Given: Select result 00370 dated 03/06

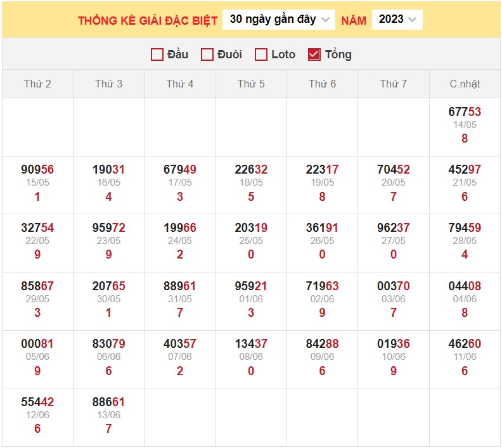Looking at the screenshot, I should [x=393, y=286].
